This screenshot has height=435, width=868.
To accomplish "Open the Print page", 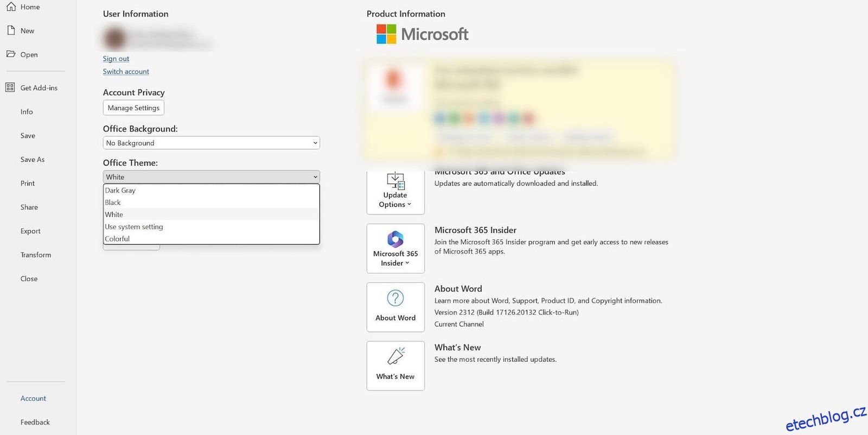I will (x=28, y=184).
